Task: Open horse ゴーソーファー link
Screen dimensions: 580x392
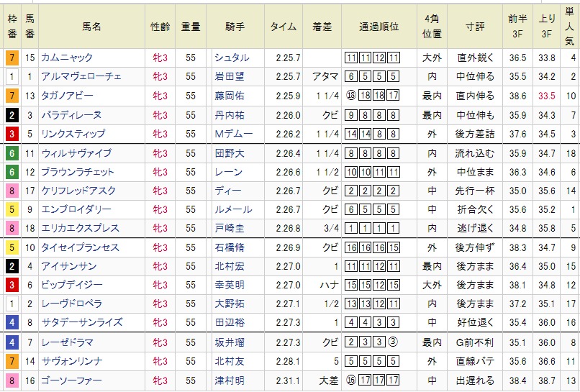Action: click(x=71, y=380)
